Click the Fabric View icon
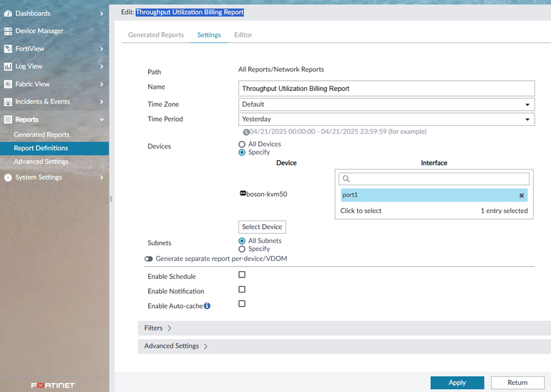Screen dimensions: 551x392 click(x=8, y=84)
